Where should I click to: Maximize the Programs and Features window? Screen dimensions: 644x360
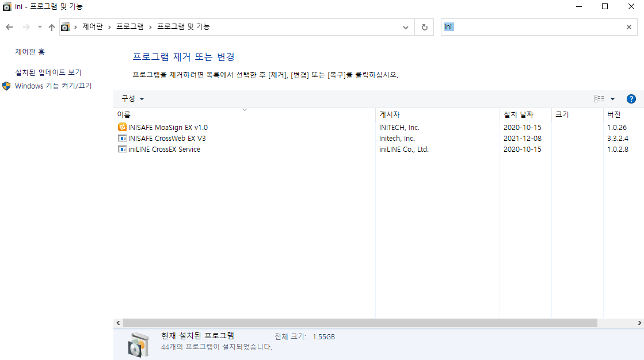click(604, 6)
